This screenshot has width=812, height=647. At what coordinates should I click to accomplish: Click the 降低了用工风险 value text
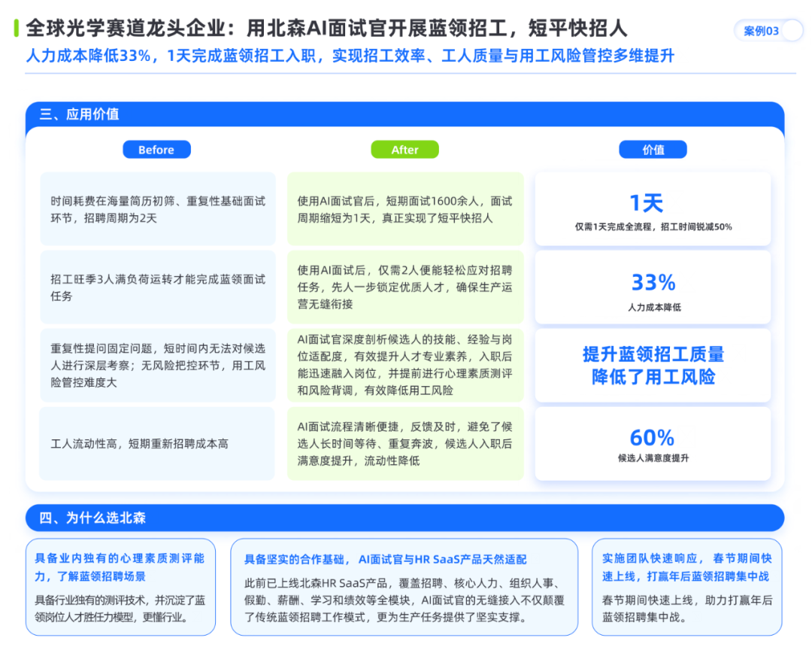(653, 377)
